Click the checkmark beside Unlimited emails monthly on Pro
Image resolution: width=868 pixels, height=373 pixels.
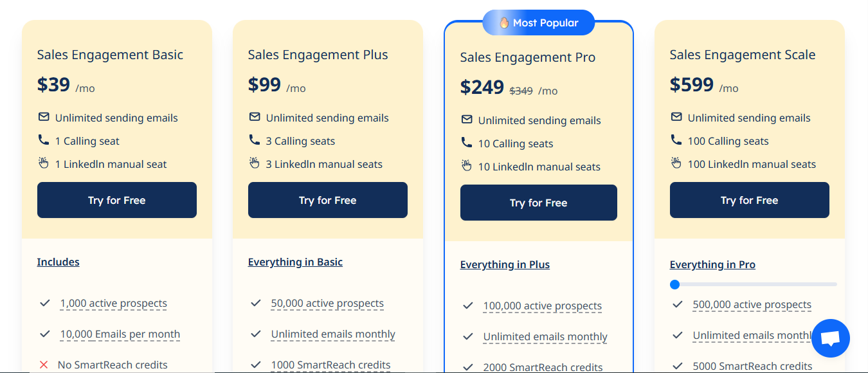point(469,336)
